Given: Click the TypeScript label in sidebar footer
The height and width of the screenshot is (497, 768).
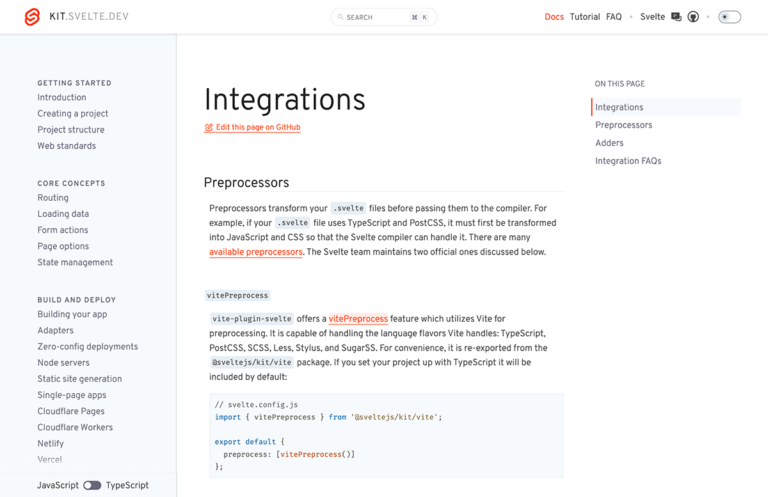Looking at the screenshot, I should tap(127, 485).
